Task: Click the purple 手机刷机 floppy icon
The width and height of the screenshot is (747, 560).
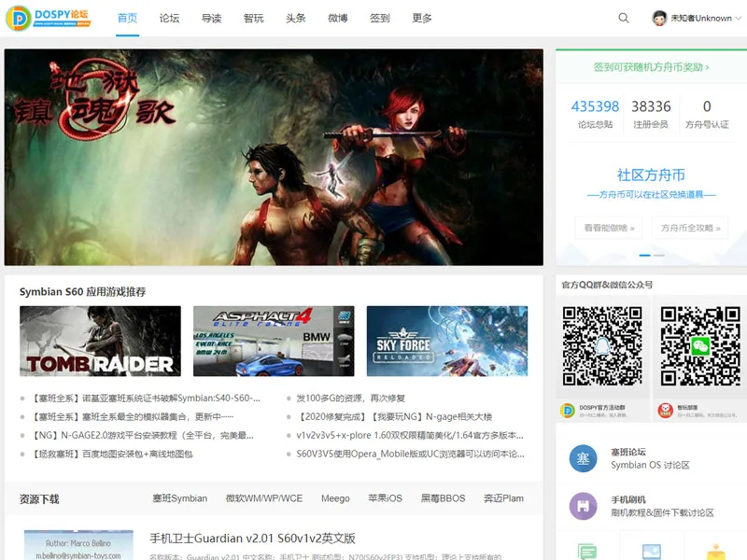Action: 583,506
